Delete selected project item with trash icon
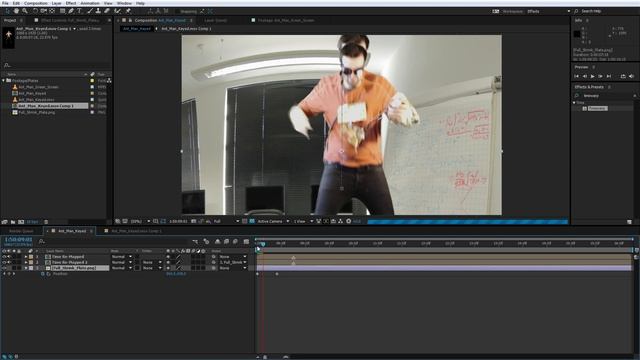This screenshot has width=640, height=360. (46, 222)
